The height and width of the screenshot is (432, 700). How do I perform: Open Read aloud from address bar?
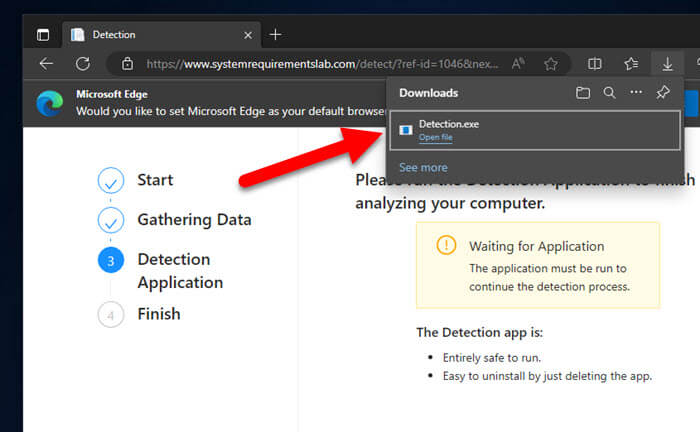point(518,64)
